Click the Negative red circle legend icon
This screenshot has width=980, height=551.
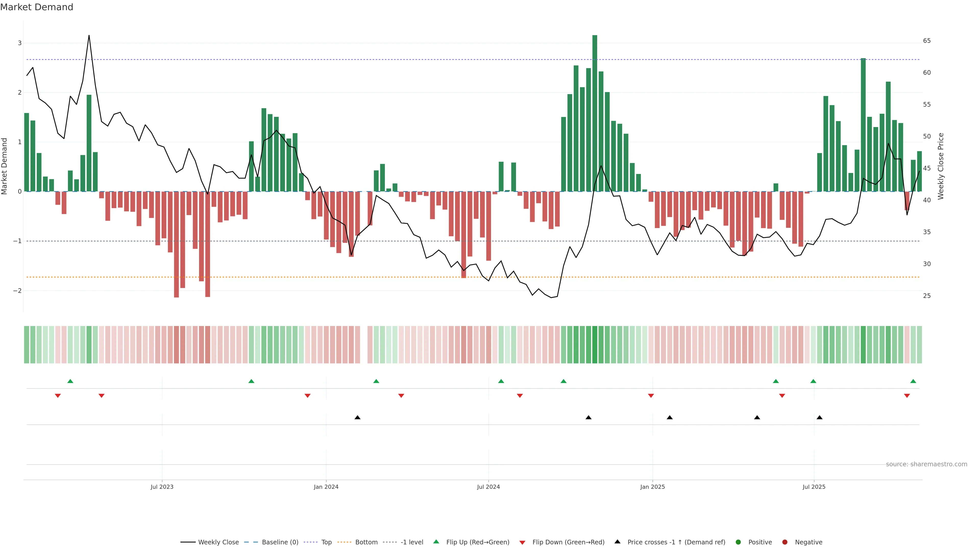[785, 542]
